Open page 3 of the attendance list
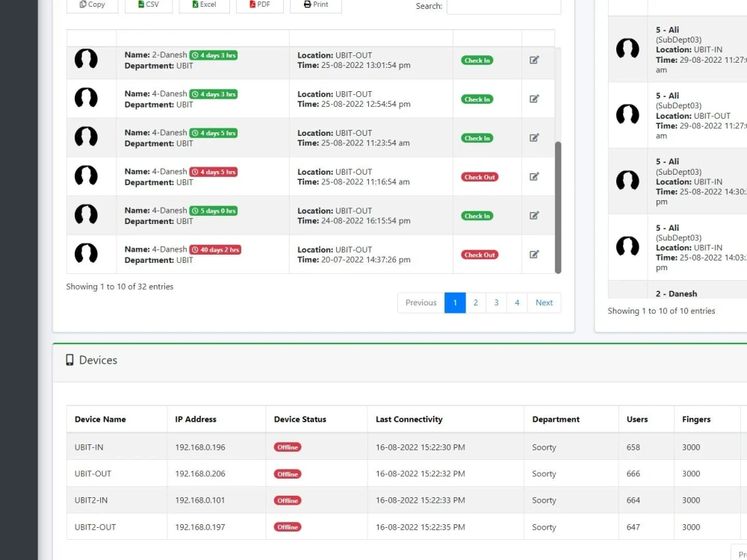This screenshot has width=747, height=560. coord(496,302)
